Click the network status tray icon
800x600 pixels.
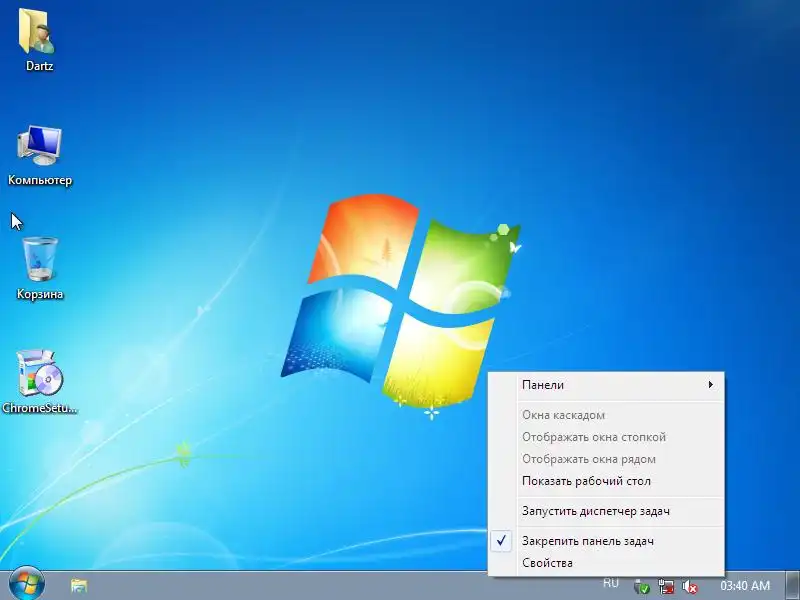(x=666, y=587)
